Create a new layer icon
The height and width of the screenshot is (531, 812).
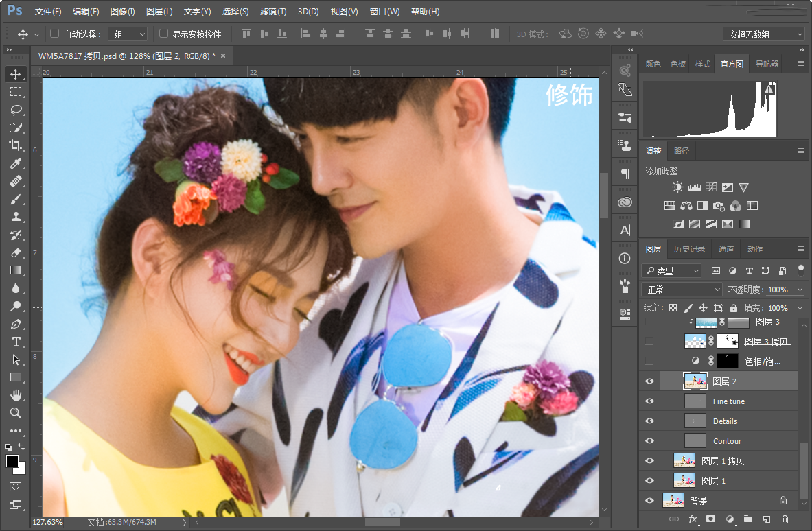coord(767,519)
